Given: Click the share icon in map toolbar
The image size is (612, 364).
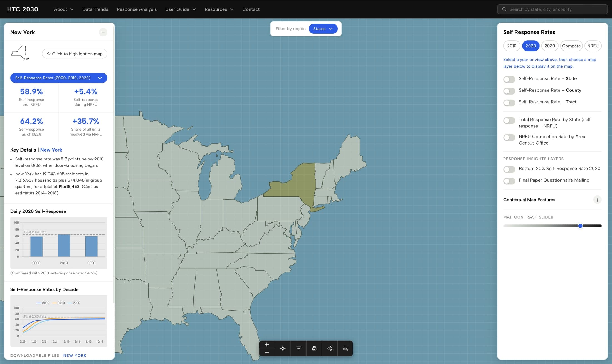Looking at the screenshot, I should click(330, 348).
